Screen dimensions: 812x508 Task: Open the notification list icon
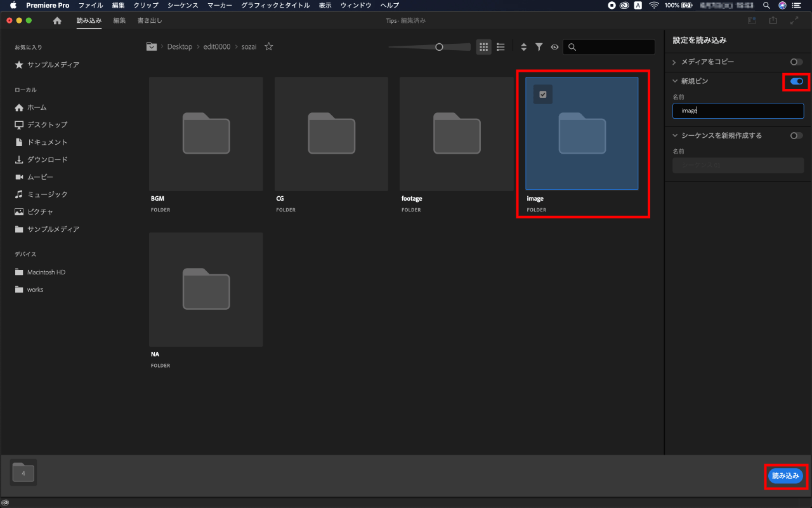(x=797, y=5)
